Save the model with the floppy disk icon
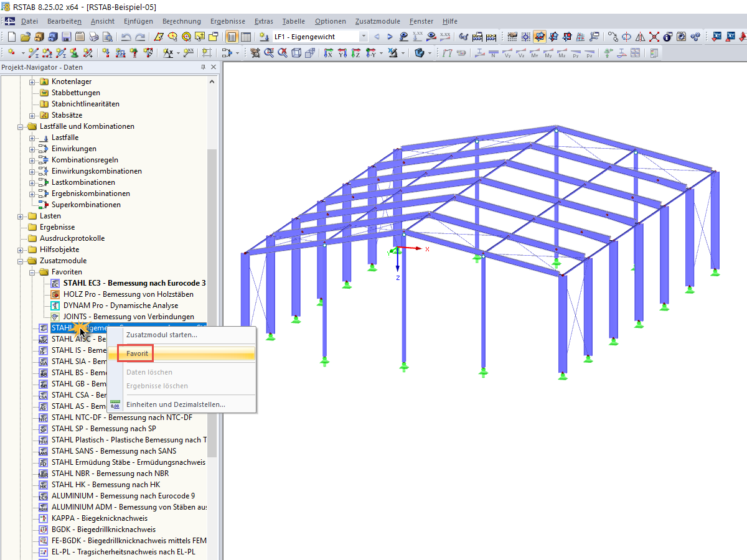Image resolution: width=747 pixels, height=560 pixels. 67,37
